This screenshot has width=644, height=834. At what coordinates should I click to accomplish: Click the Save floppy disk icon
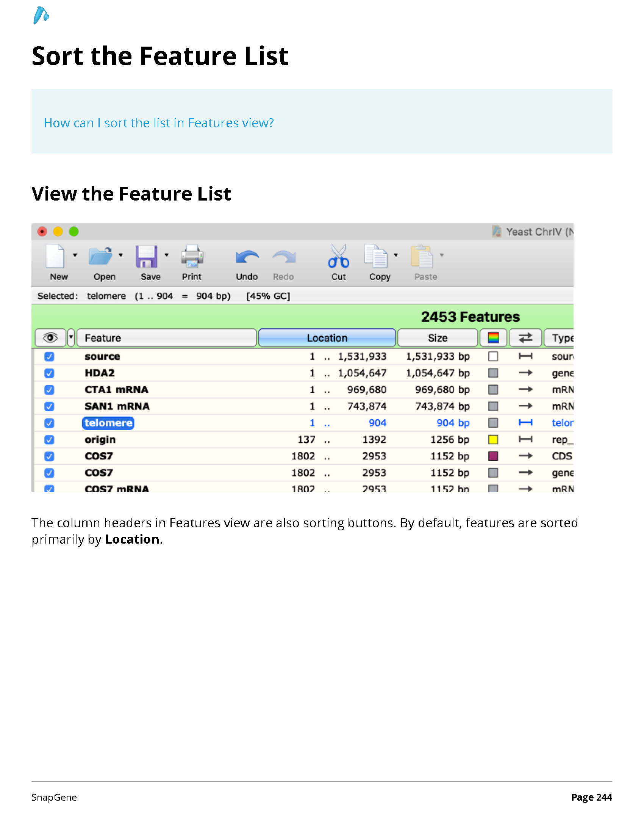click(x=147, y=256)
